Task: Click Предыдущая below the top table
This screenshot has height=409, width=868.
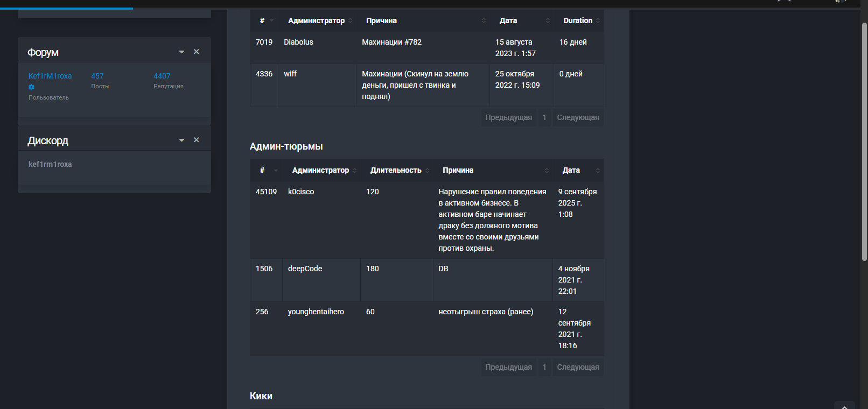Action: pyautogui.click(x=508, y=117)
